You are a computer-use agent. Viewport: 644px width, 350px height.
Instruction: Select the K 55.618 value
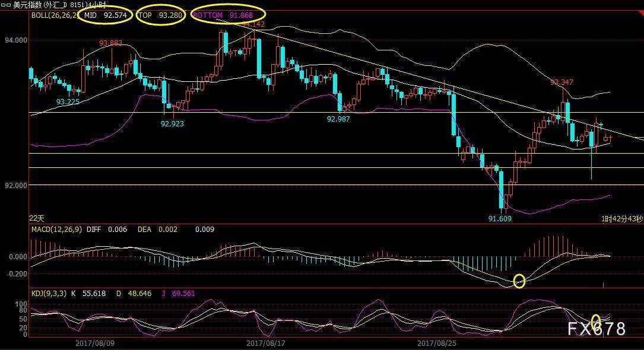click(x=88, y=294)
